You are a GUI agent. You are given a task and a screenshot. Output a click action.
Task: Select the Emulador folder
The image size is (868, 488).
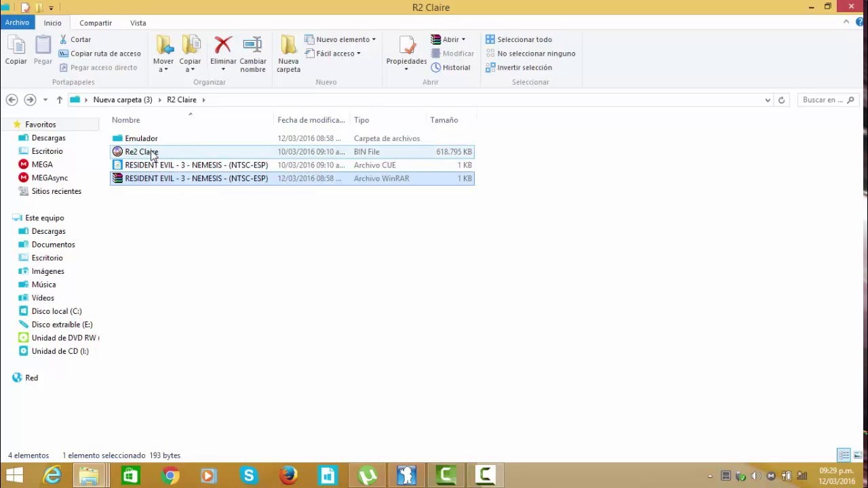point(292,138)
